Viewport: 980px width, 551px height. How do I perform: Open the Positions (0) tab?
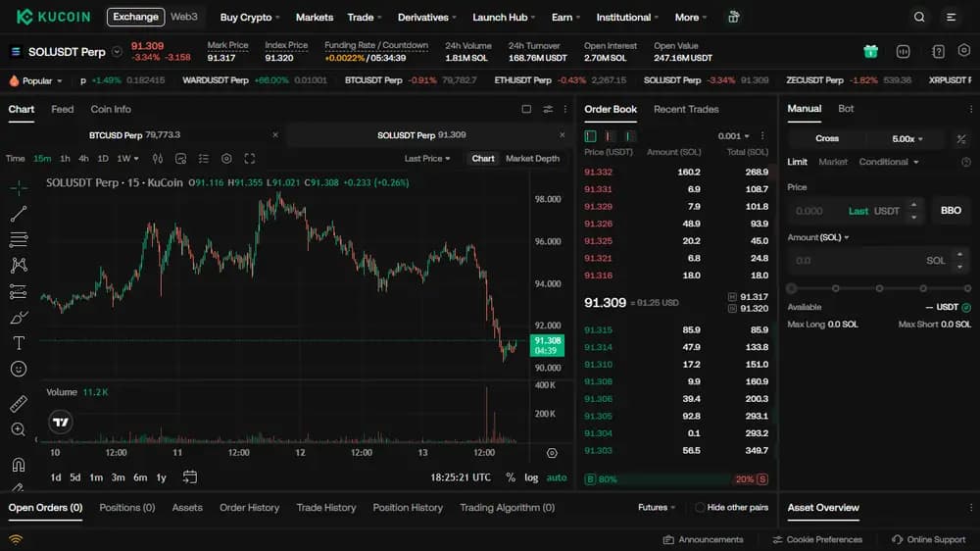[x=126, y=508]
